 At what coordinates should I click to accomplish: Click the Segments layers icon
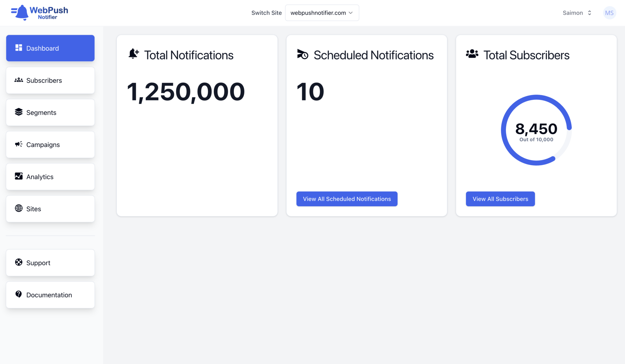point(19,112)
